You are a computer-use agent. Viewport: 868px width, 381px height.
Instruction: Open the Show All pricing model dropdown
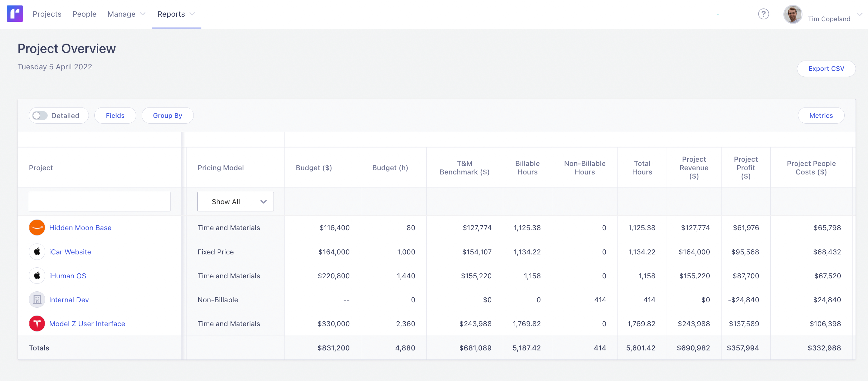pos(236,201)
